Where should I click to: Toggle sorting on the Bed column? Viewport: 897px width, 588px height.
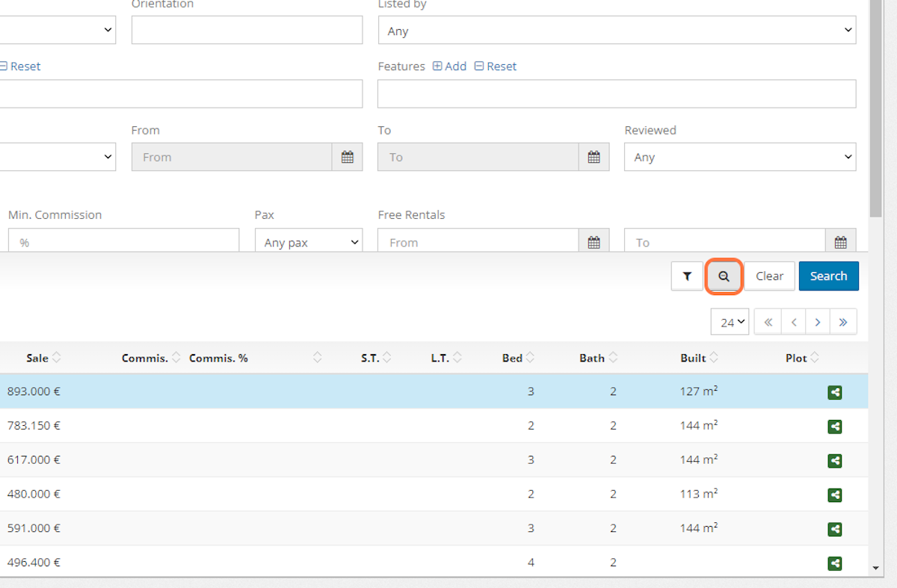[531, 357]
